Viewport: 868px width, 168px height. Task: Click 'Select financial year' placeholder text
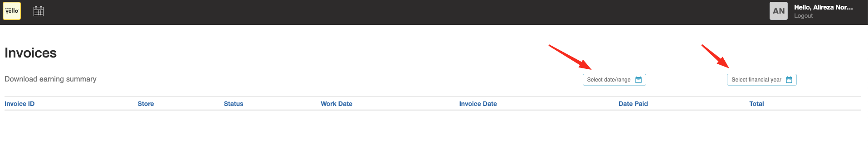[756, 80]
